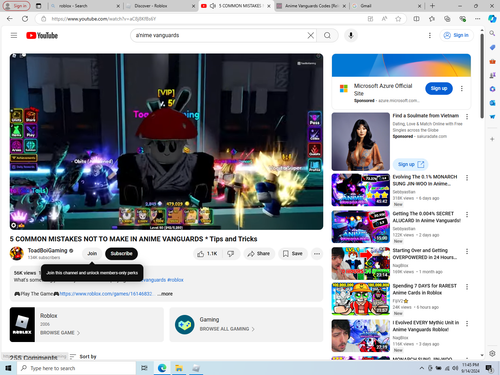Image resolution: width=500 pixels, height=375 pixels.
Task: Open the ToadBoiGaming channel name link
Action: click(x=48, y=250)
